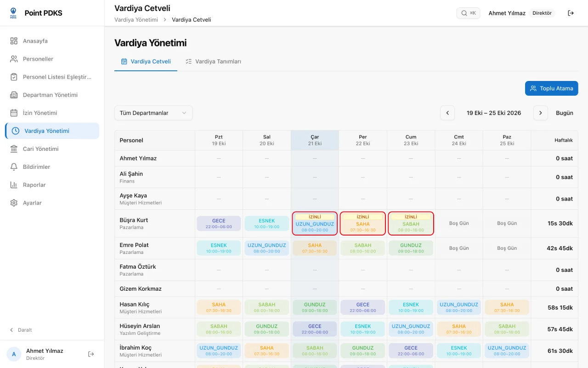Open Büşra Kurt's İZİNLİ SAHA Thursday cell

tap(363, 224)
